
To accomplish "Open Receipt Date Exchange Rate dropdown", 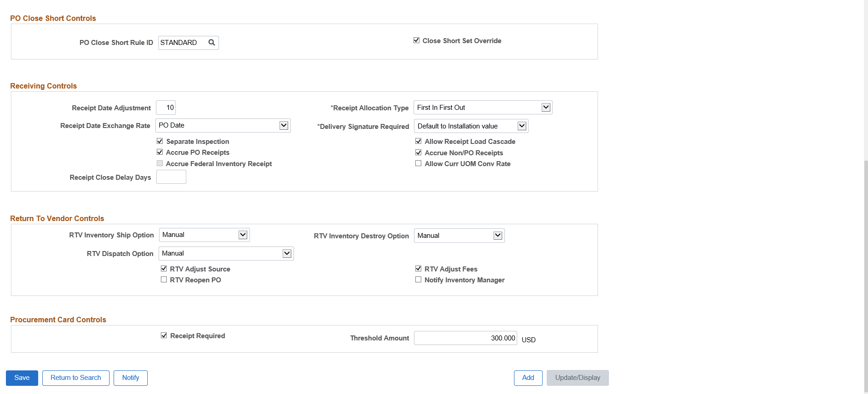I will click(x=223, y=125).
